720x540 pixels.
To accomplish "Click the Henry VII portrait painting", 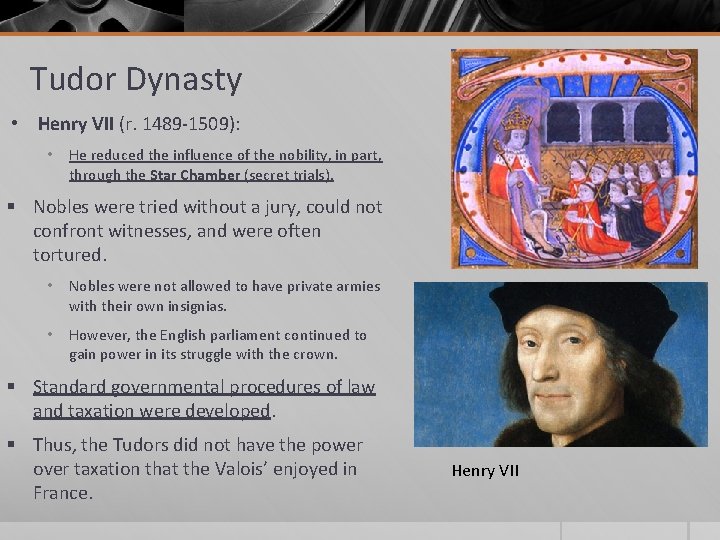I will click(561, 364).
